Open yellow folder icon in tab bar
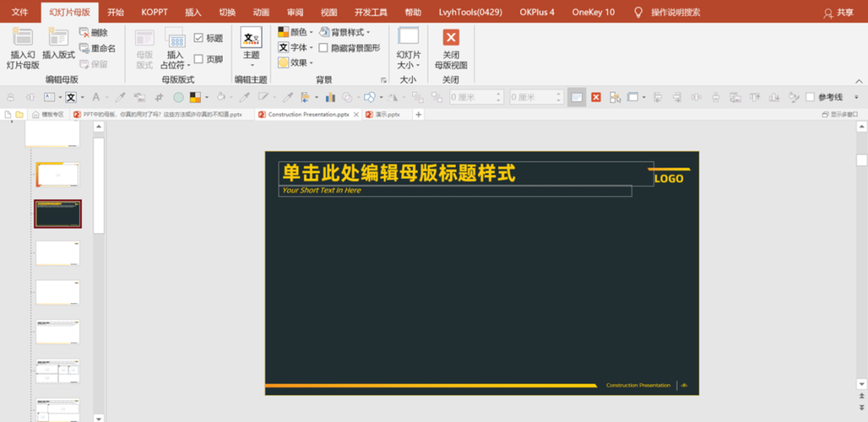Image resolution: width=868 pixels, height=422 pixels. 19,115
